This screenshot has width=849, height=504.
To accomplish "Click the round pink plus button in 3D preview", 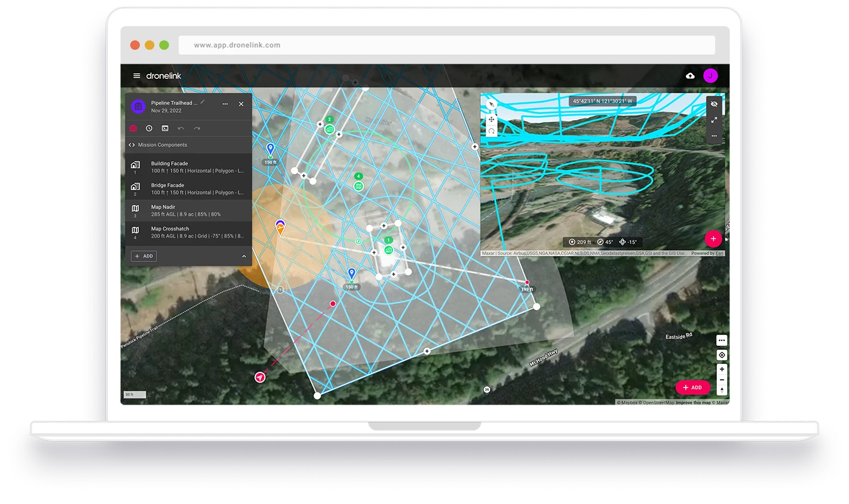I will pyautogui.click(x=713, y=238).
